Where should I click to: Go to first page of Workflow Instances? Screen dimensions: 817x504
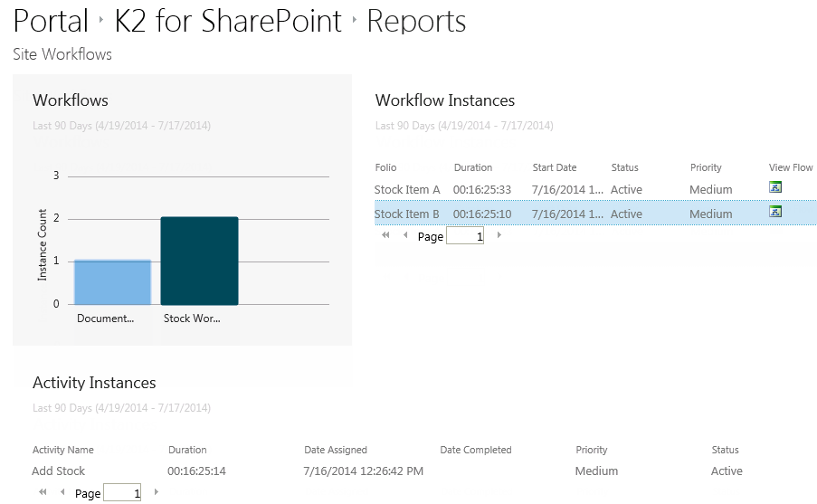coord(386,235)
